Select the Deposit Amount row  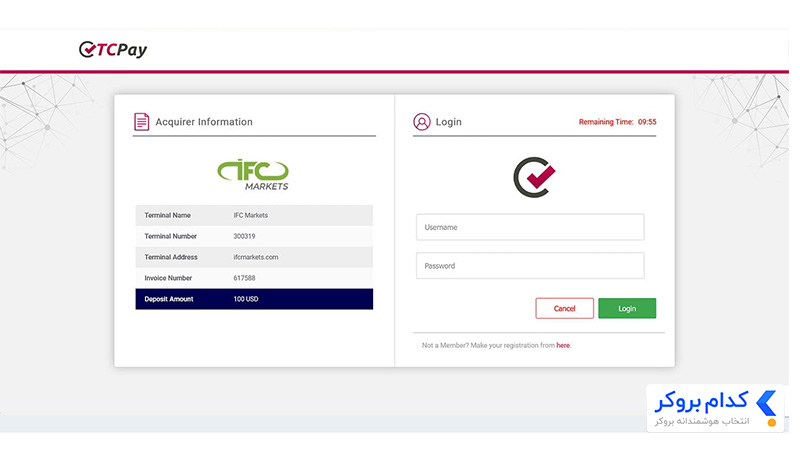pos(254,299)
